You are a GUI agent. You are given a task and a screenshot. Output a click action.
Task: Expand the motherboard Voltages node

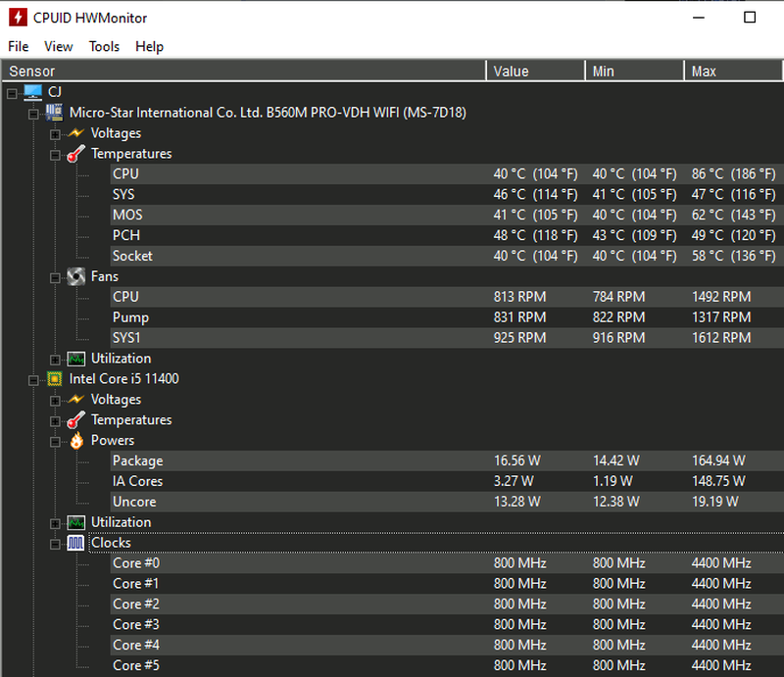55,134
